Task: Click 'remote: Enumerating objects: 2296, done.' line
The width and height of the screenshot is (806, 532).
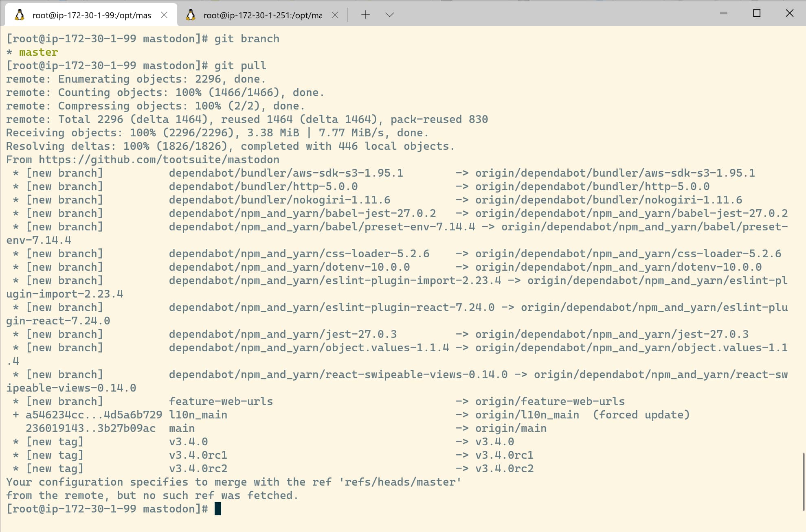Action: [x=136, y=79]
